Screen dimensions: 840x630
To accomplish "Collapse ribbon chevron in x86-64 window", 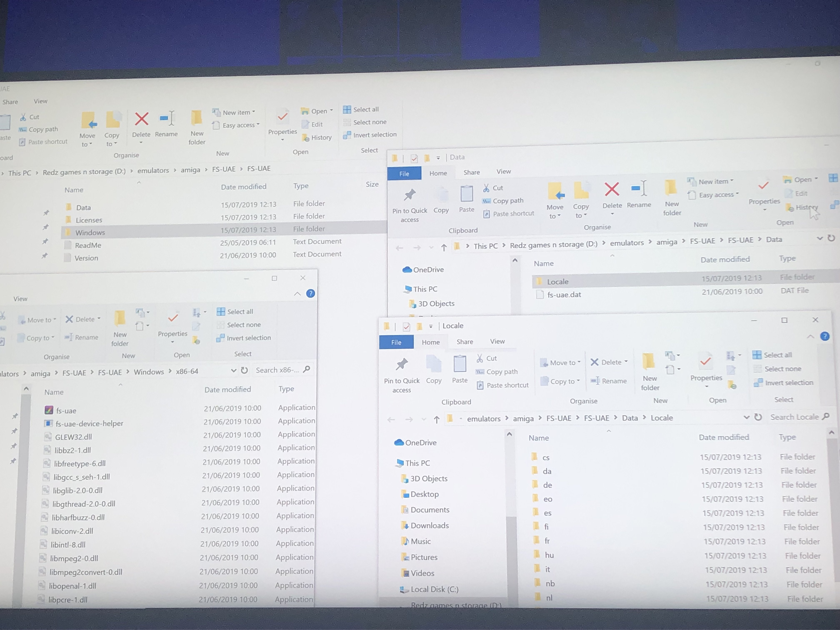I will click(x=297, y=294).
